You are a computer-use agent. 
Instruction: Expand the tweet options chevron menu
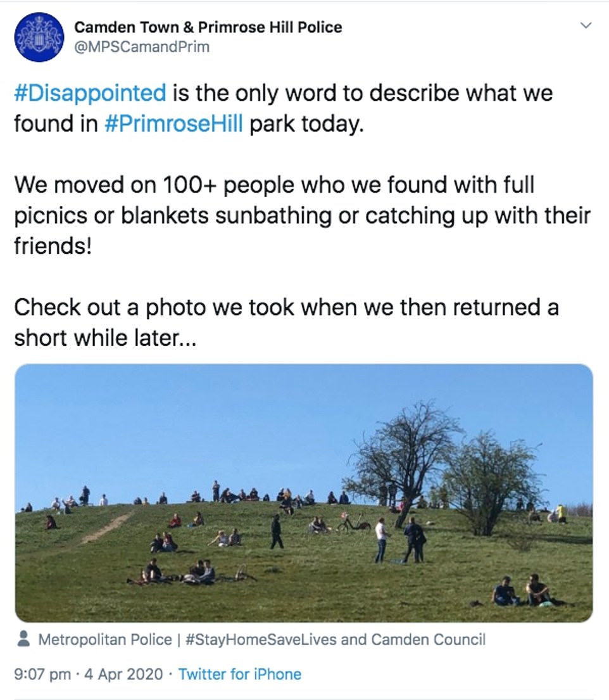pyautogui.click(x=586, y=25)
